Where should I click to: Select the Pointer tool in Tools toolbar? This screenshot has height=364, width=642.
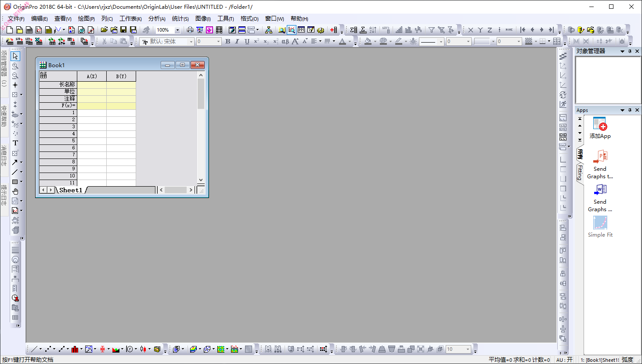pyautogui.click(x=15, y=56)
